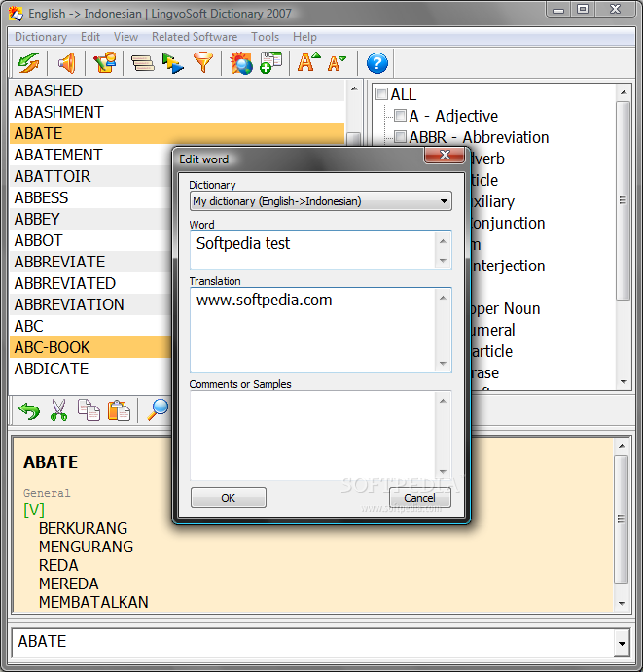
Task: Close the Edit word dialog with red X
Action: (x=445, y=155)
